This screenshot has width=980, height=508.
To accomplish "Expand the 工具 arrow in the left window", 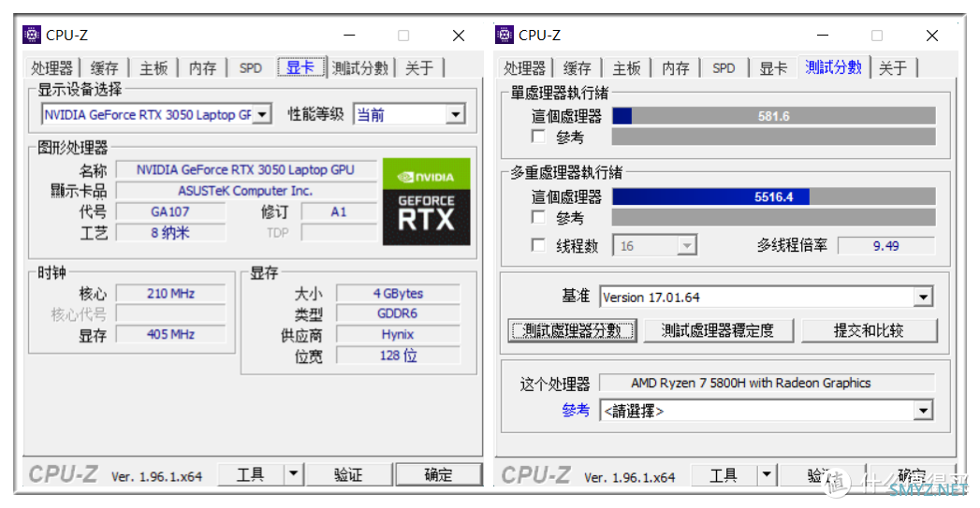I will 293,474.
